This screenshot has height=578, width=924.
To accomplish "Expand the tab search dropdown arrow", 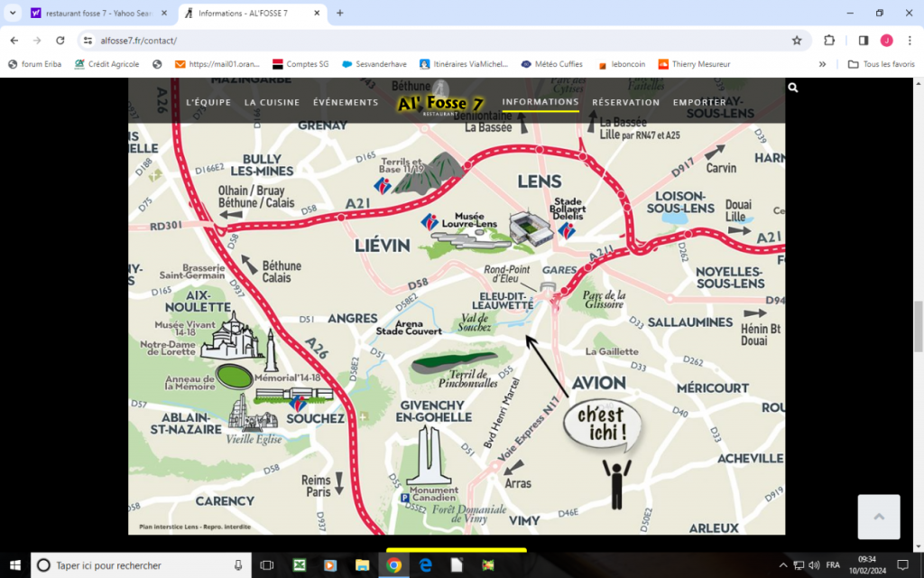I will pos(13,14).
